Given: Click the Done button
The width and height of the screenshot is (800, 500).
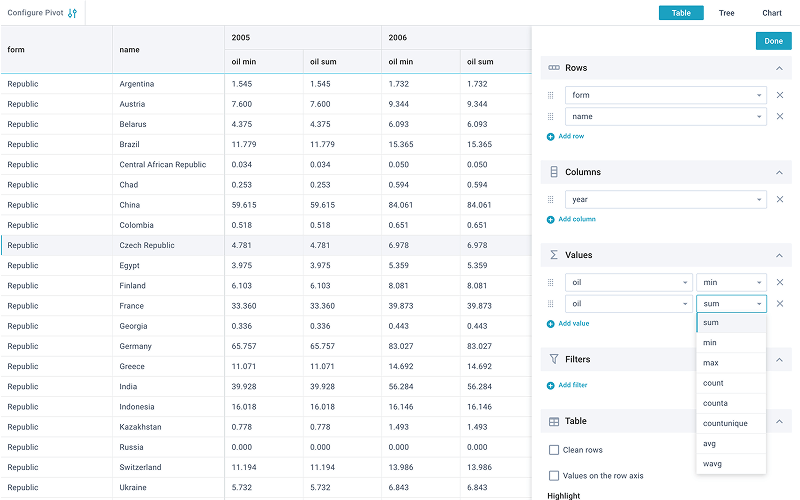Looking at the screenshot, I should click(773, 41).
